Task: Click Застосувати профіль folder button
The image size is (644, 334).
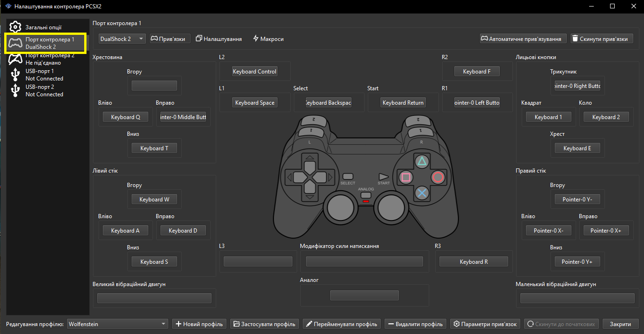Action: (x=265, y=324)
